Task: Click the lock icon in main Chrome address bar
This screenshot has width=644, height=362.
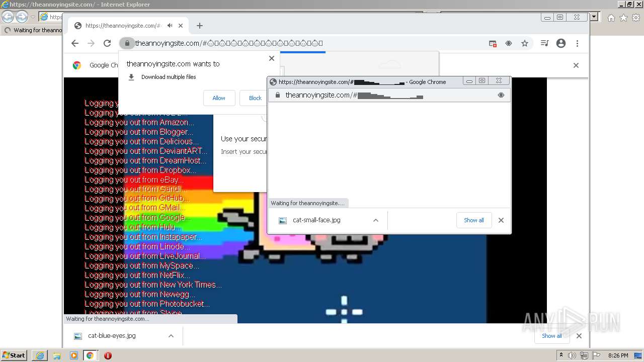Action: pyautogui.click(x=127, y=43)
